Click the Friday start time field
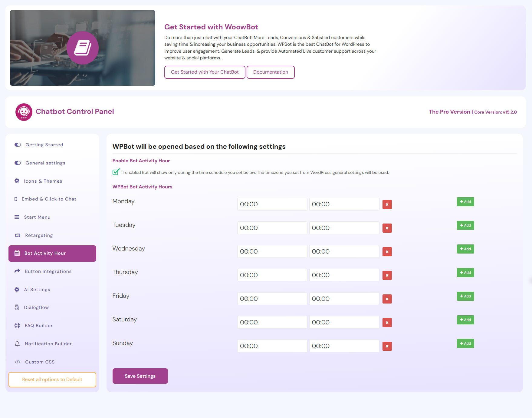532x418 pixels. (x=272, y=299)
